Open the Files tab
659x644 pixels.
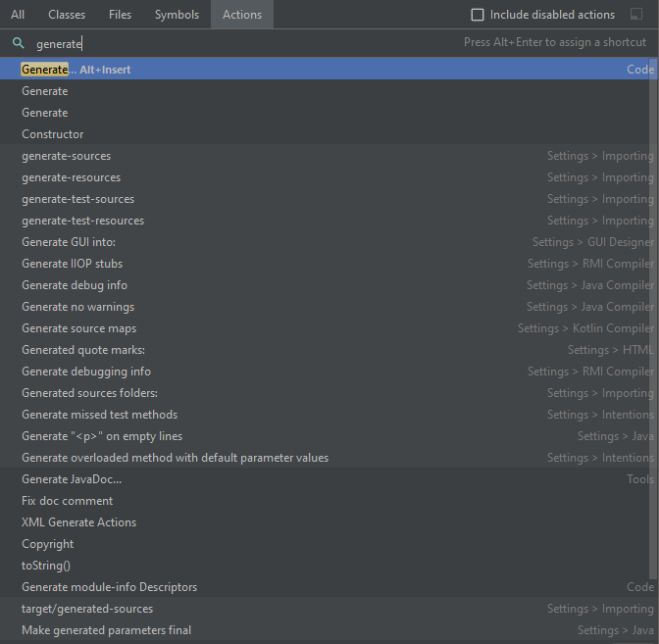121,15
